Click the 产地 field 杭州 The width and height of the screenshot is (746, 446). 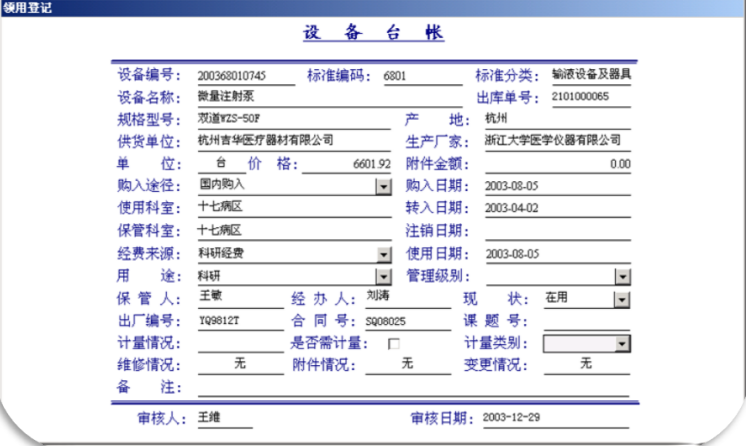[558, 119]
